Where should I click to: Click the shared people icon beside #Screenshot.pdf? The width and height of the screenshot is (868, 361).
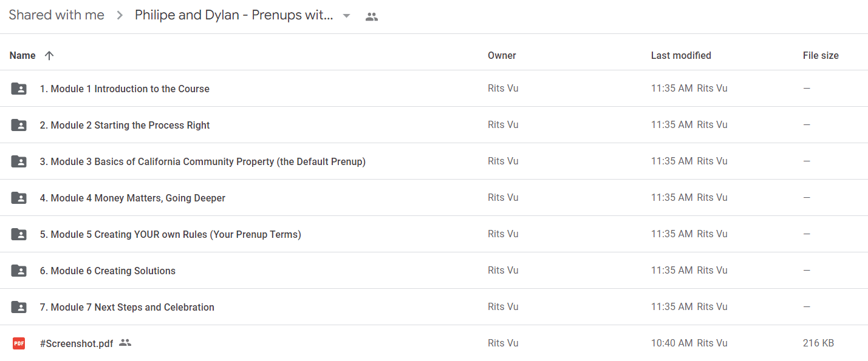click(x=125, y=343)
